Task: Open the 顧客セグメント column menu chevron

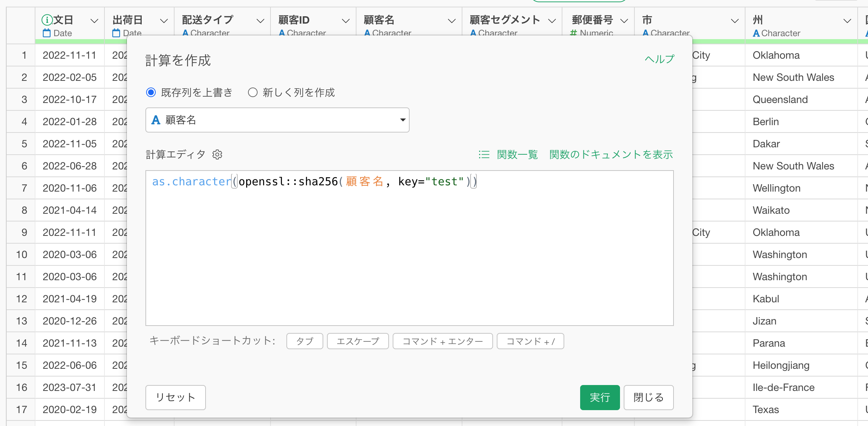Action: point(552,21)
